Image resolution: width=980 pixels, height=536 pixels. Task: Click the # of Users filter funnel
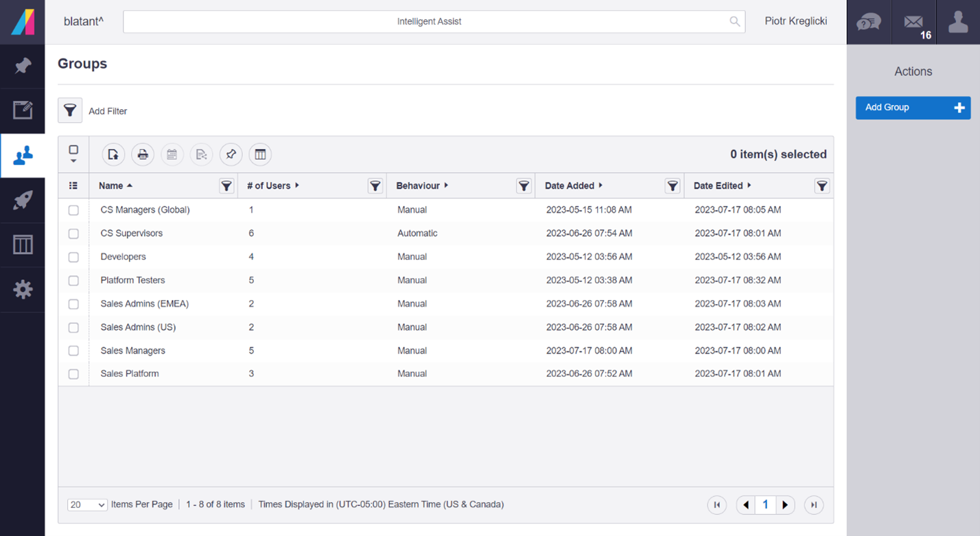coord(375,185)
